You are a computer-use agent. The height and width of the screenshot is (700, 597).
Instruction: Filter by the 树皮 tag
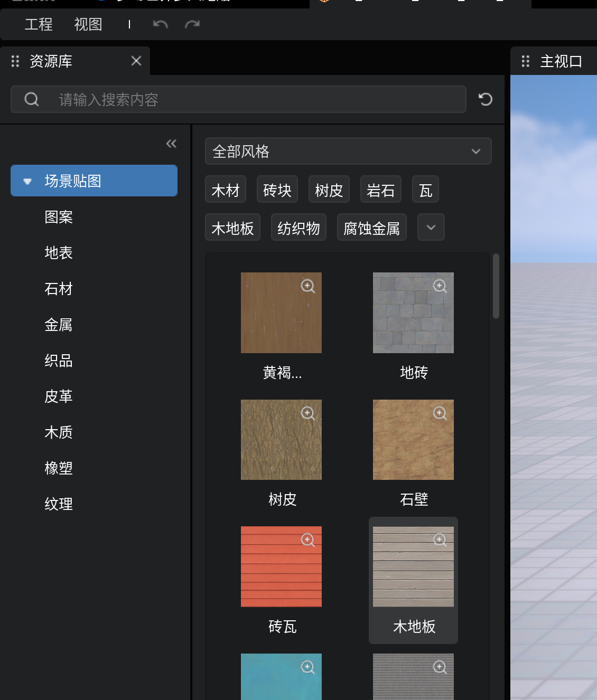pyautogui.click(x=329, y=189)
